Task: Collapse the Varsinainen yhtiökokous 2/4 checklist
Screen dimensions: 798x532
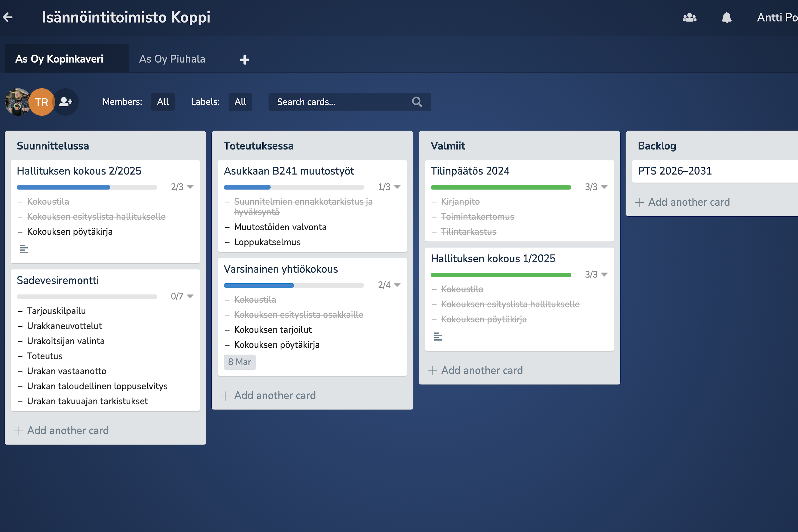Action: 397,285
